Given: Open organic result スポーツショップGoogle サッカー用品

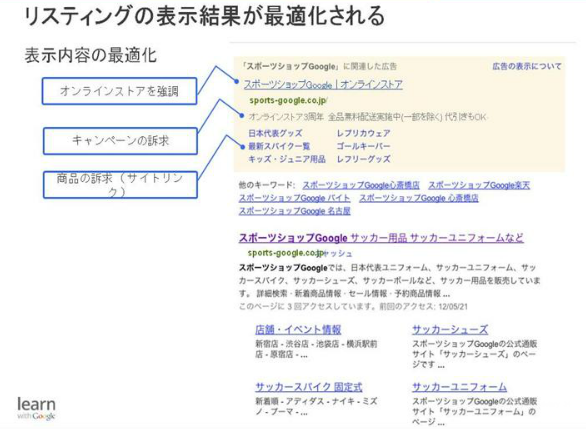Looking at the screenshot, I should (x=381, y=238).
